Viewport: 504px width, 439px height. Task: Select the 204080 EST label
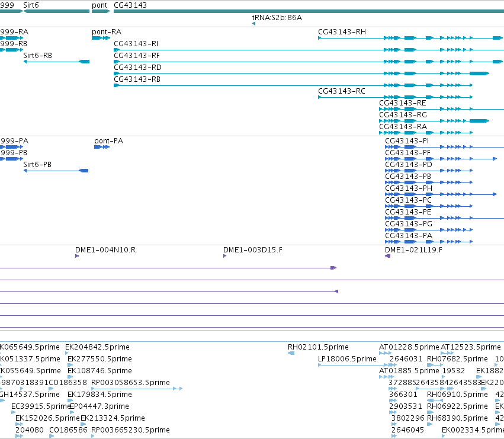click(x=30, y=430)
